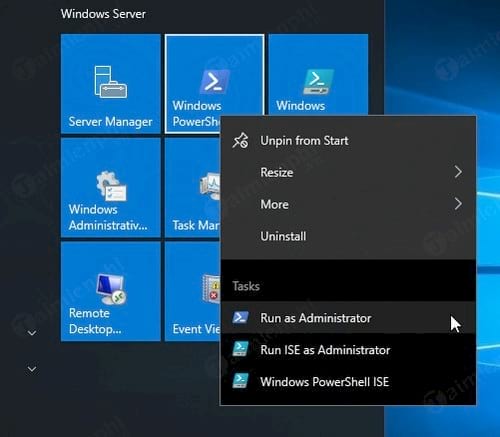
Task: Select Windows PowerShell ISE under Tasks
Action: 348,381
